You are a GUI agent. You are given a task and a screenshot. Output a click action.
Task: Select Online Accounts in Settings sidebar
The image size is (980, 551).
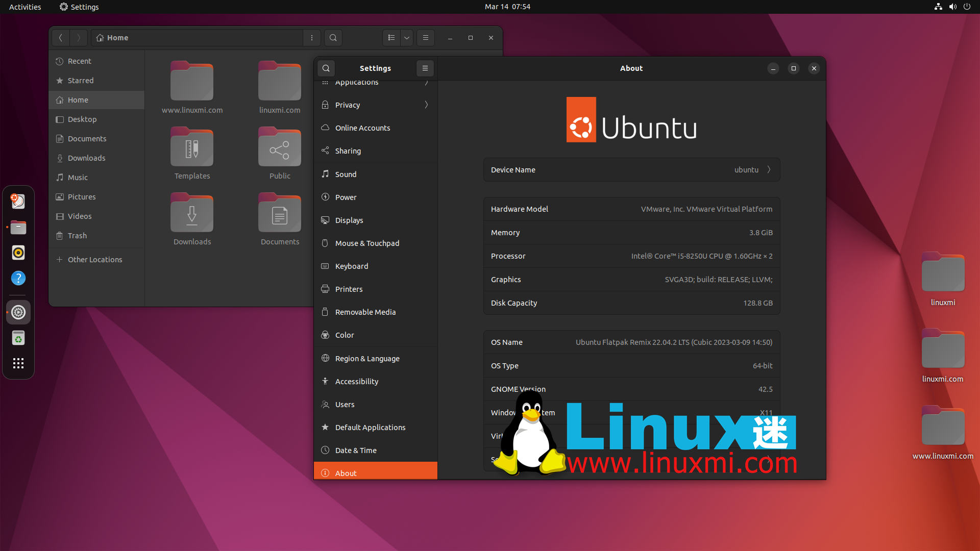point(376,128)
